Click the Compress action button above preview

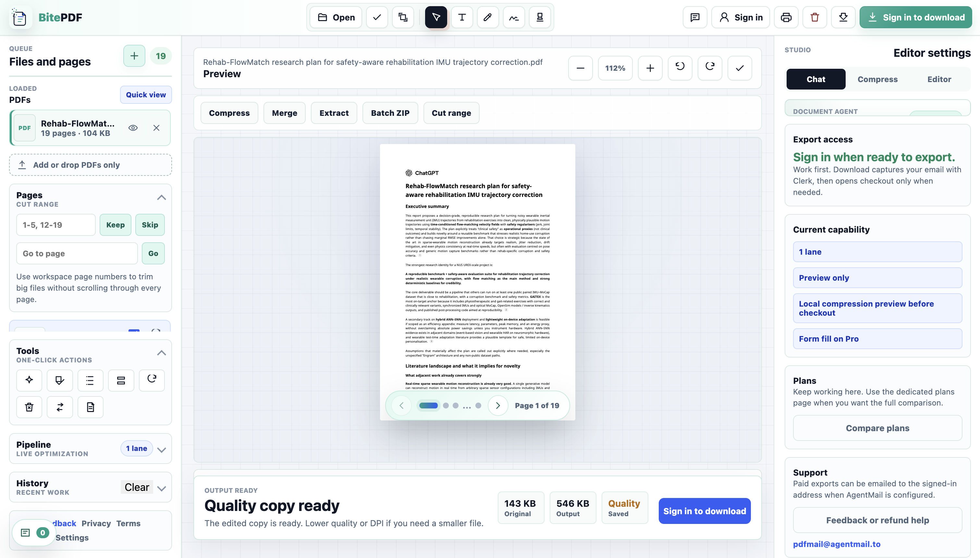229,113
